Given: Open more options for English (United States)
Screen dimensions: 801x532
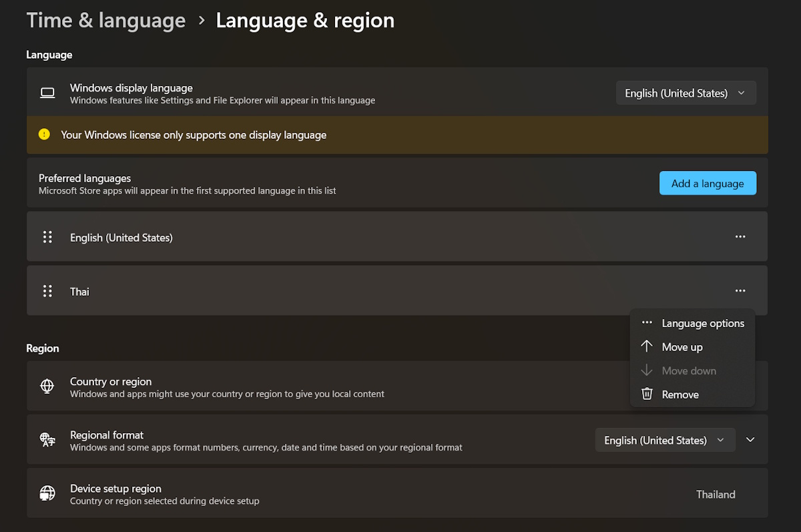Looking at the screenshot, I should [740, 237].
